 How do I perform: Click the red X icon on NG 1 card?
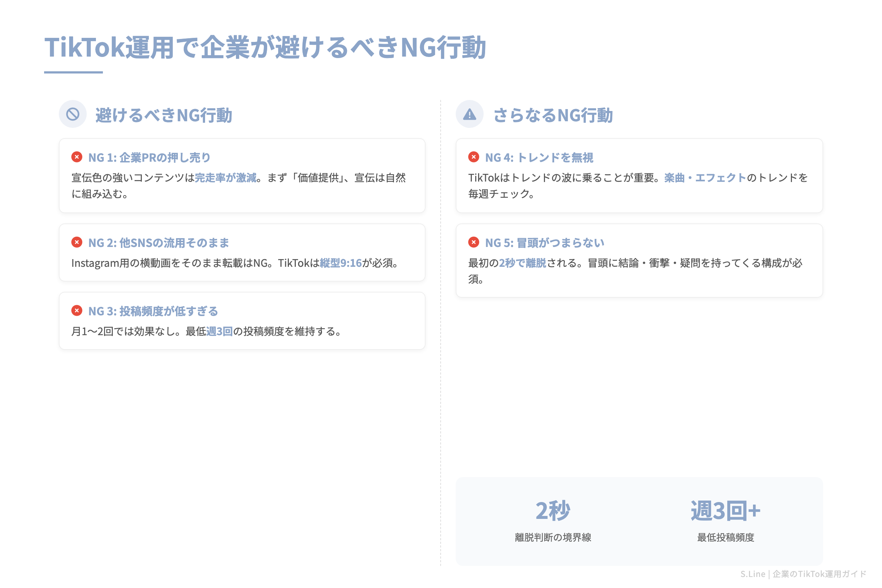[x=78, y=158]
